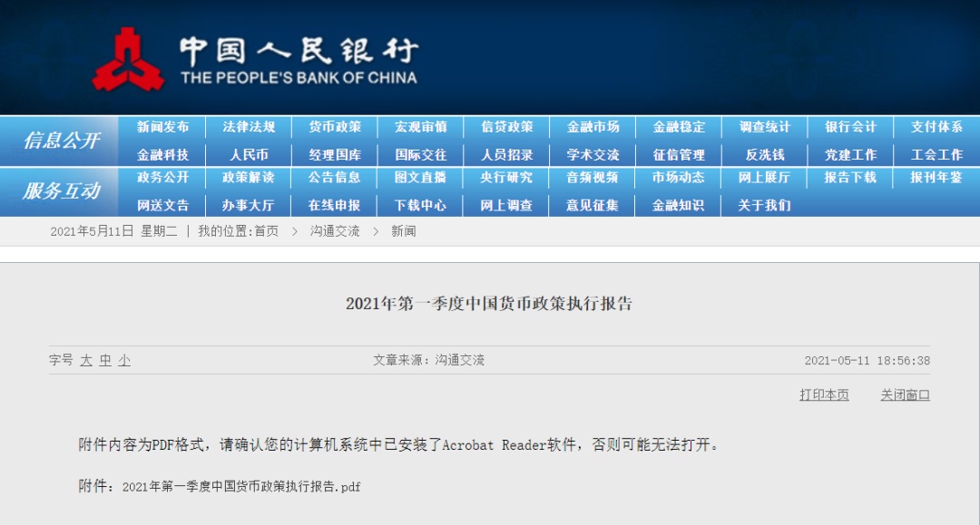Open 学术交流 menu item
Image resolution: width=980 pixels, height=525 pixels.
point(593,155)
